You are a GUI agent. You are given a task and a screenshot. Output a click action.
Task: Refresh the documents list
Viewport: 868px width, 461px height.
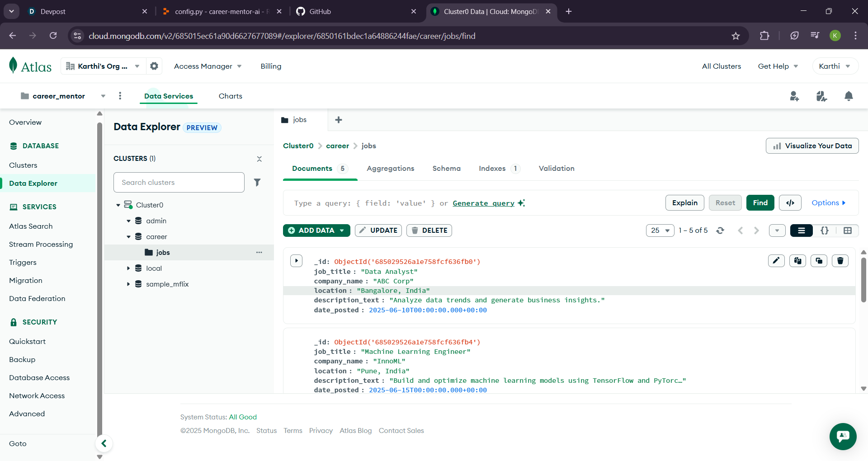pos(720,230)
